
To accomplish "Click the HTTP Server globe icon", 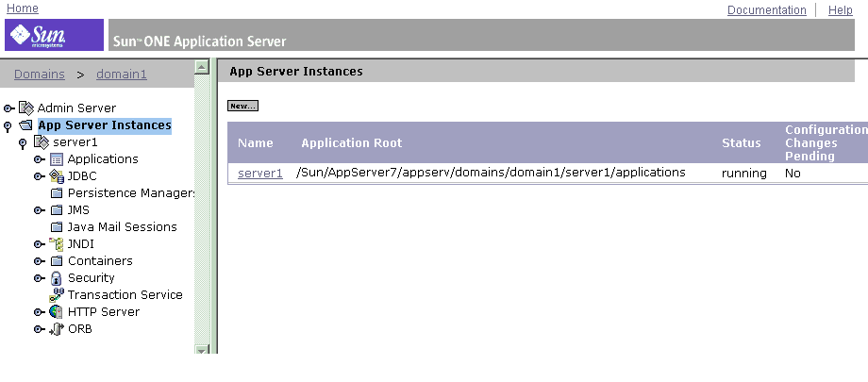I will pos(56,311).
